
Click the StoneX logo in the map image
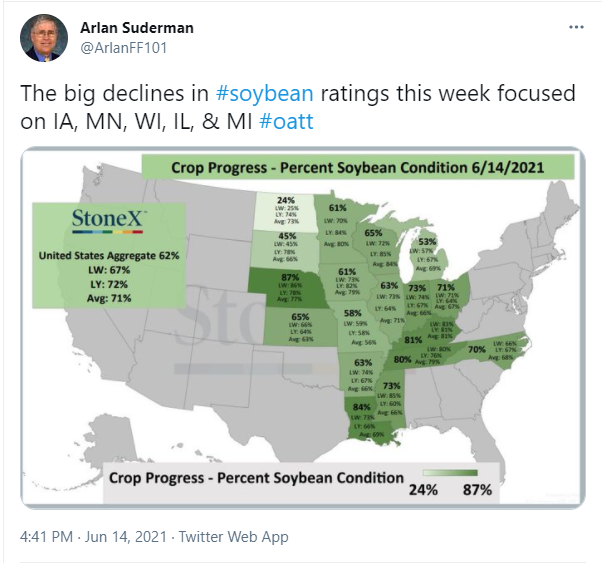click(x=108, y=221)
